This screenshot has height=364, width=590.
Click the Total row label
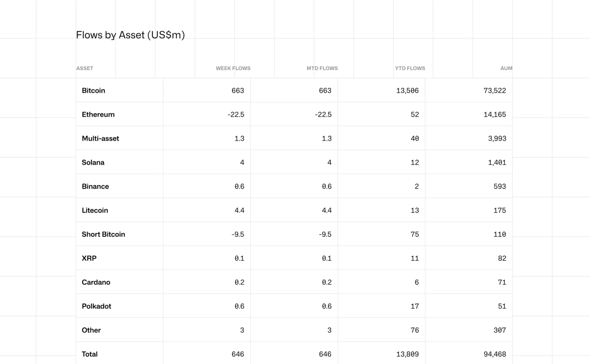[x=89, y=354]
